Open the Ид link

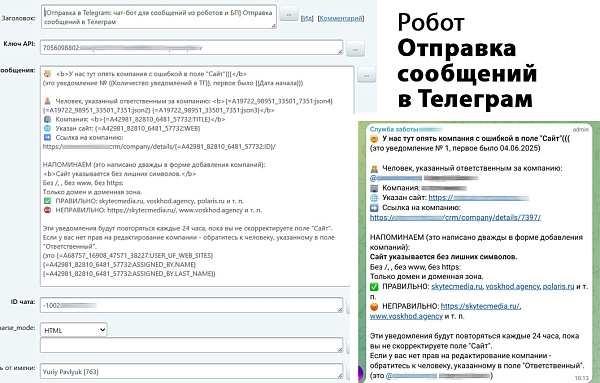307,18
